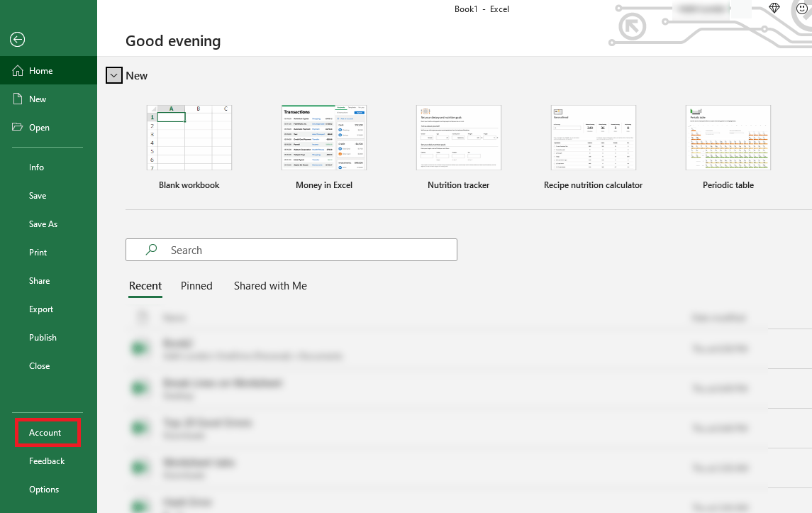The width and height of the screenshot is (812, 513).
Task: Switch to the Pinned tab
Action: [196, 286]
